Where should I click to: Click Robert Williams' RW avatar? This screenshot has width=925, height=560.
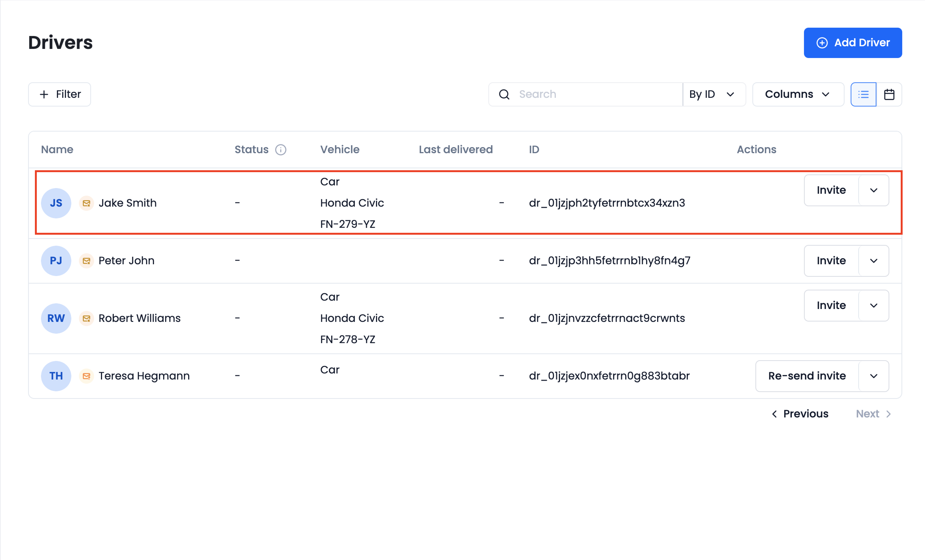click(56, 318)
